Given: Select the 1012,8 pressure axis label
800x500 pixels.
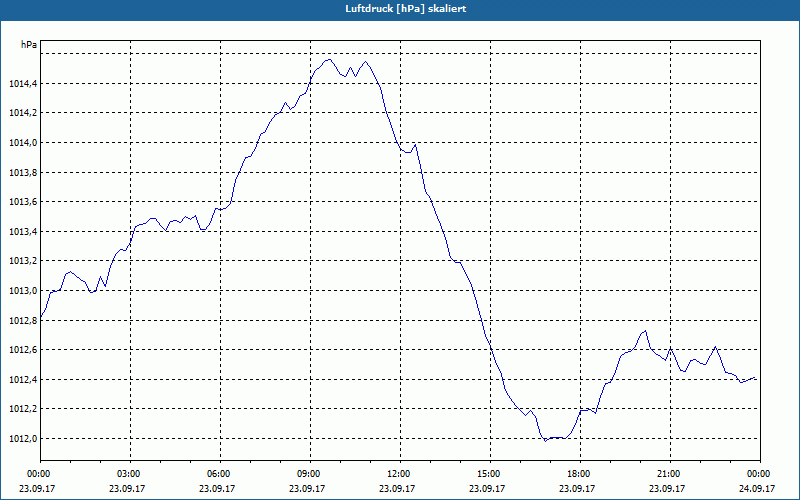Looking at the screenshot, I should 23,320.
